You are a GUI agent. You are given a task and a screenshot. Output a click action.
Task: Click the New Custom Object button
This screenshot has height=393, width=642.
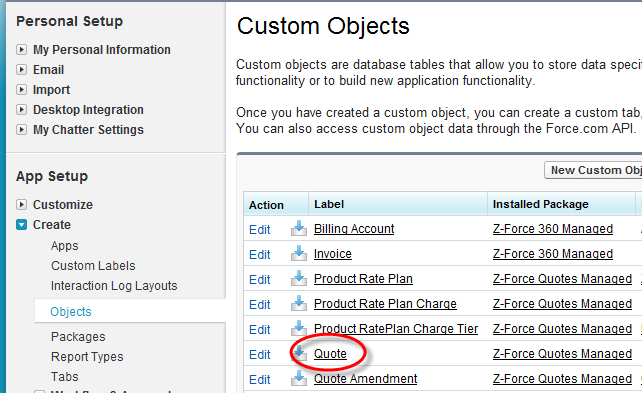coord(593,170)
